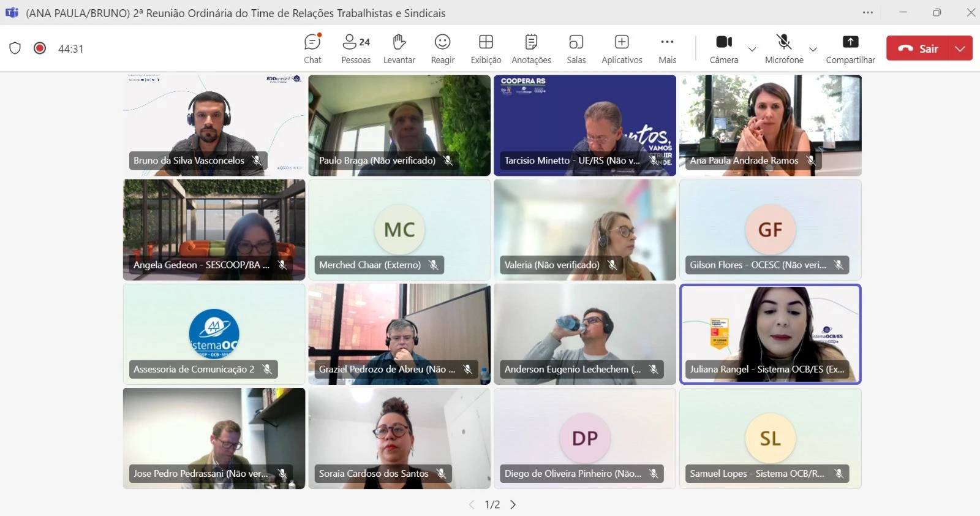Open the Exibição view options
The width and height of the screenshot is (980, 516).
coord(486,48)
